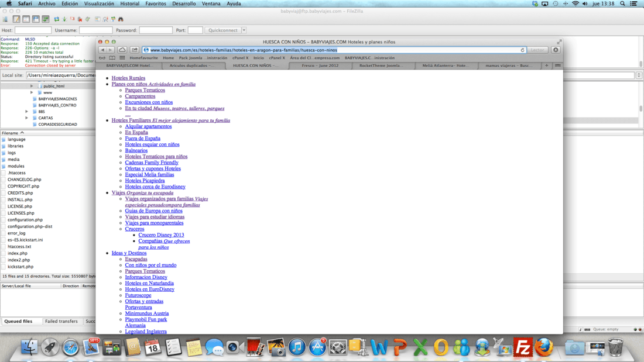Open Safari Reading List glasses icon
This screenshot has height=362, width=644.
(102, 58)
